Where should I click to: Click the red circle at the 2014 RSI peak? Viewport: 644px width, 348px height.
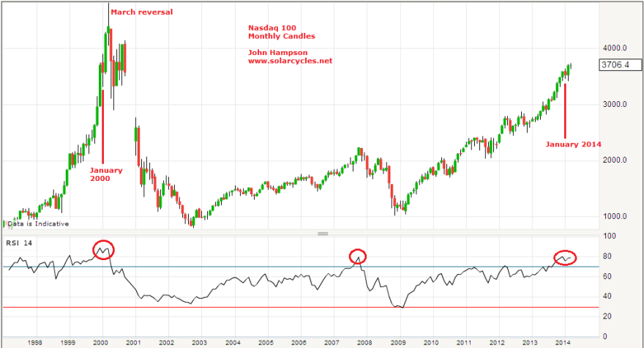[x=564, y=257]
